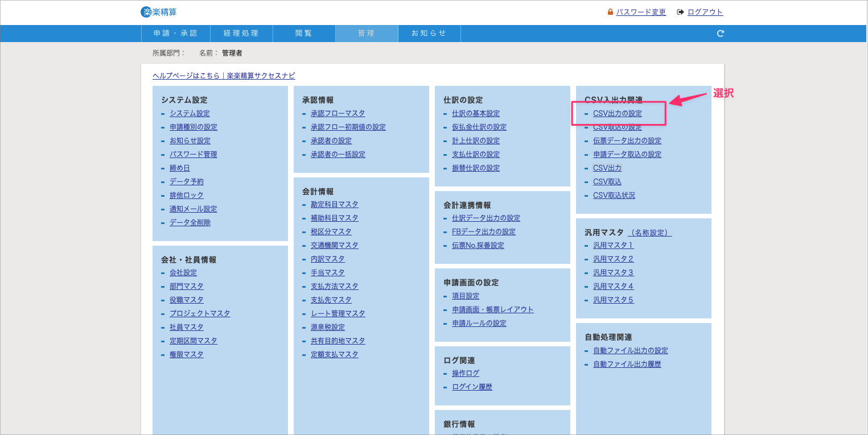
Task: Open the お知らせ tab
Action: point(429,34)
